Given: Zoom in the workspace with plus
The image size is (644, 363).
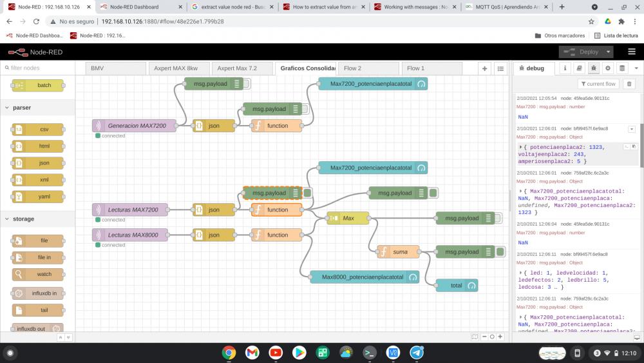Looking at the screenshot, I should (500, 337).
